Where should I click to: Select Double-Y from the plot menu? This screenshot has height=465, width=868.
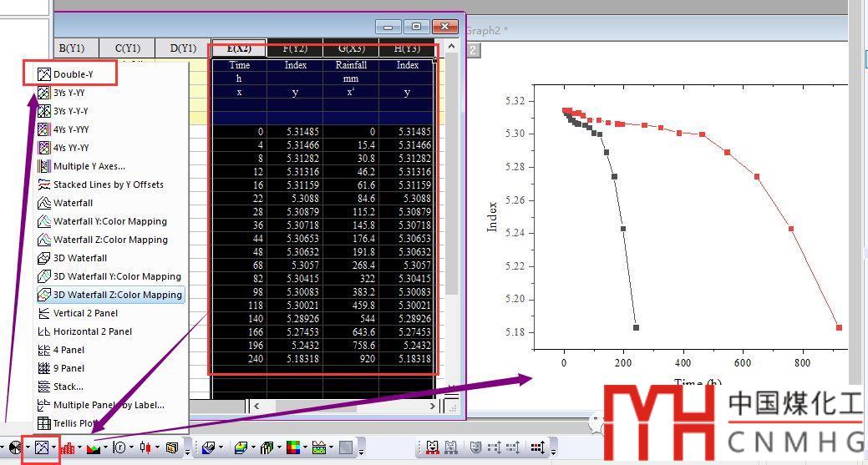(x=73, y=74)
